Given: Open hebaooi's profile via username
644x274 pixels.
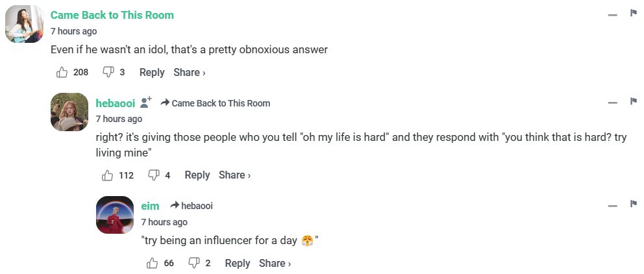Looking at the screenshot, I should (115, 103).
